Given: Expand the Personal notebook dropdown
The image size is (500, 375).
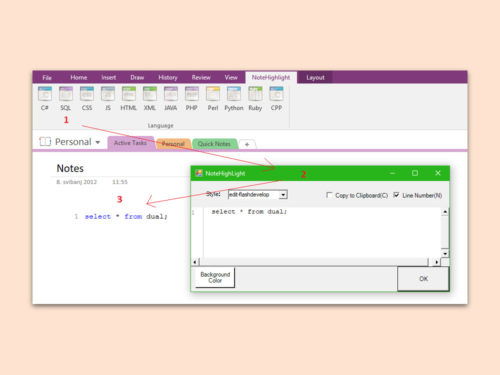Looking at the screenshot, I should [98, 142].
